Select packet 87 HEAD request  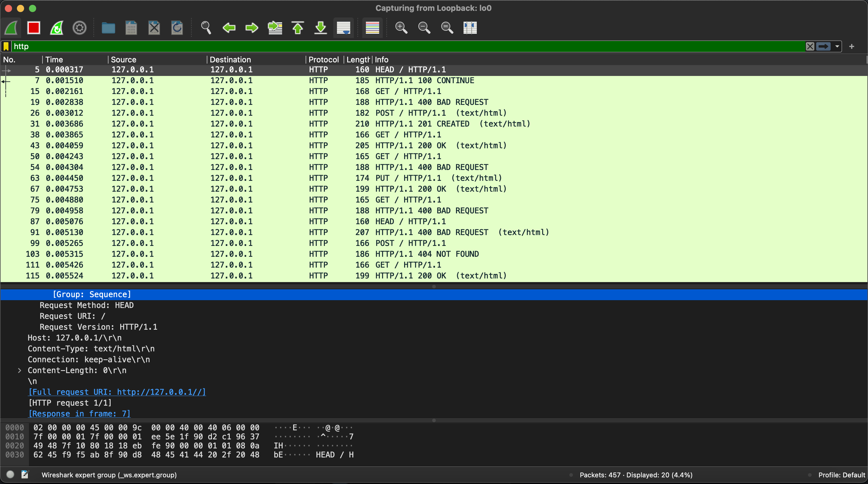(434, 222)
